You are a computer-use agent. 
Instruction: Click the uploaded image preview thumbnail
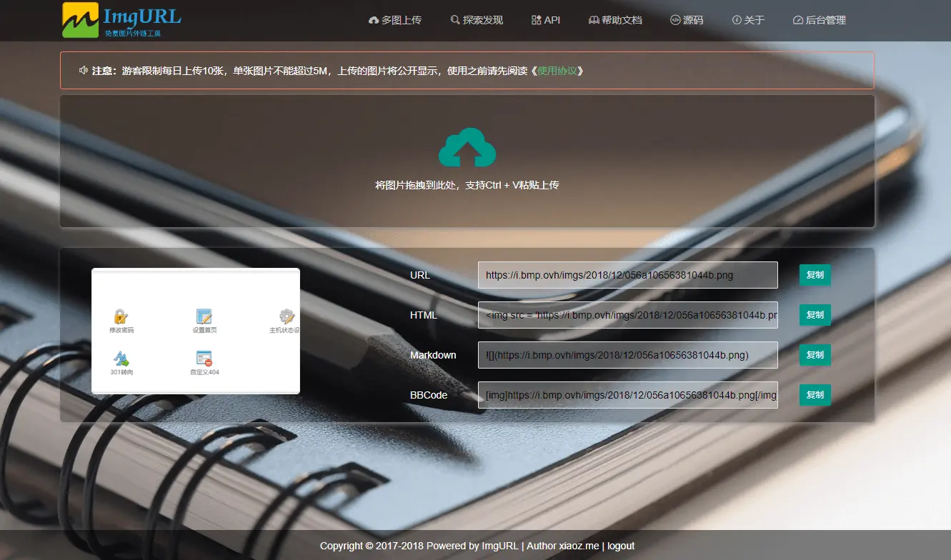pos(195,330)
